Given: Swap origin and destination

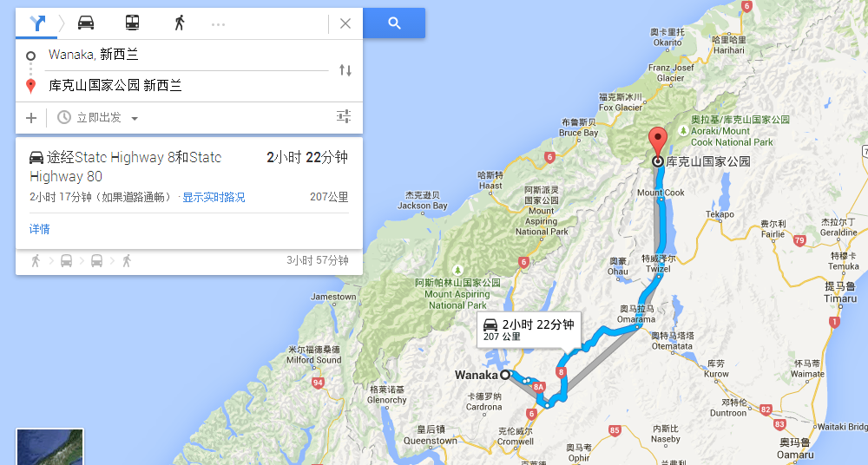Looking at the screenshot, I should 345,70.
